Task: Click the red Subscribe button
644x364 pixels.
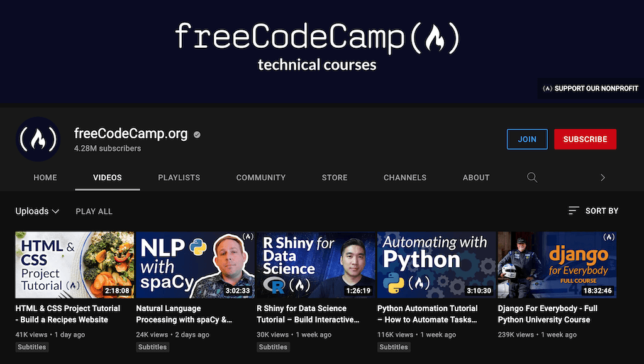Action: click(x=586, y=139)
